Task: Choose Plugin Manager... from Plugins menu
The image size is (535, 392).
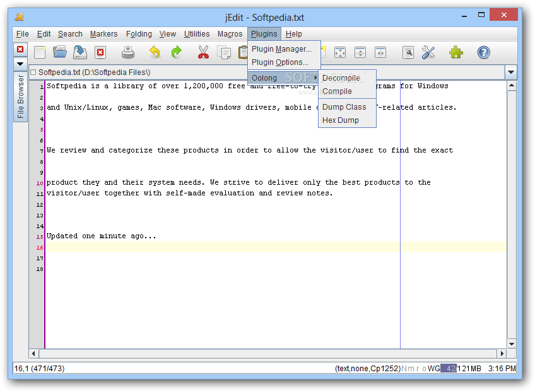Action: (284, 49)
